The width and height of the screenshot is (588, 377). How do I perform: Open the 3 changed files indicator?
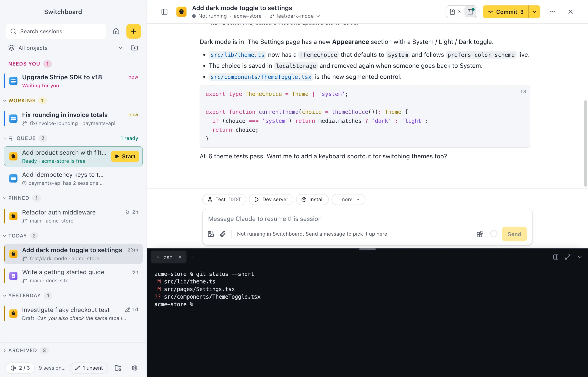point(455,12)
